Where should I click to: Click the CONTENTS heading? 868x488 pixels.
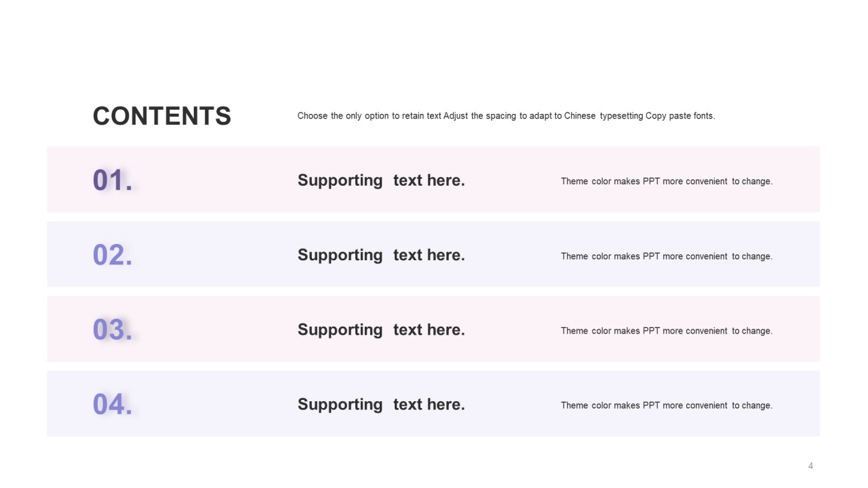pos(162,116)
